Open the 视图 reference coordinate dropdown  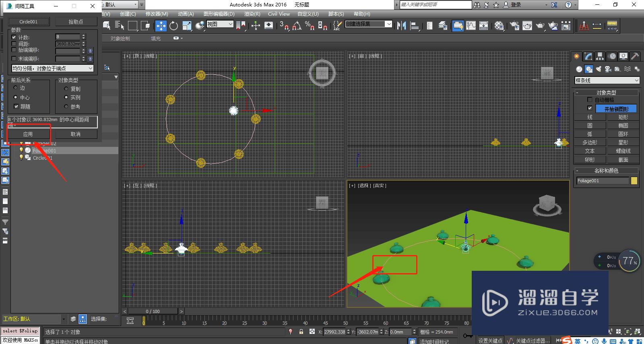tap(220, 24)
